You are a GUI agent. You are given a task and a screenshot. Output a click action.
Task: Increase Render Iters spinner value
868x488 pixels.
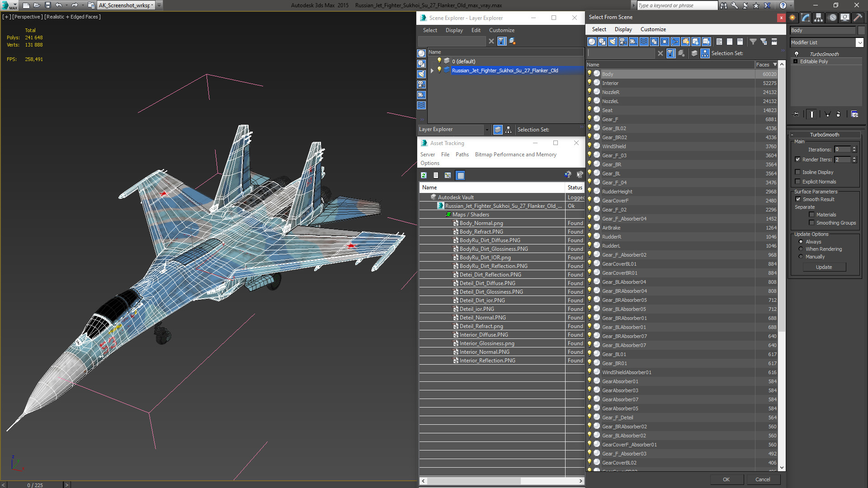(x=854, y=158)
